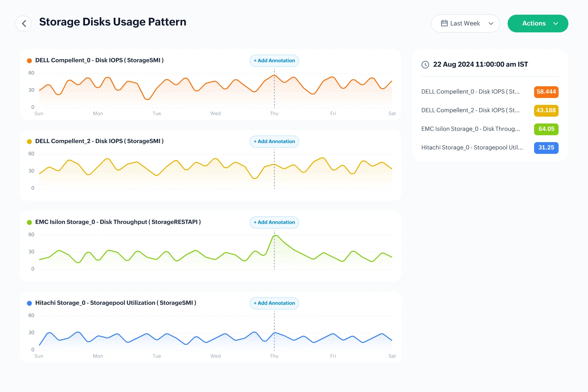Screen dimensions: 588x392
Task: Click green legend dot for EMC Isilon
Action: tap(29, 222)
